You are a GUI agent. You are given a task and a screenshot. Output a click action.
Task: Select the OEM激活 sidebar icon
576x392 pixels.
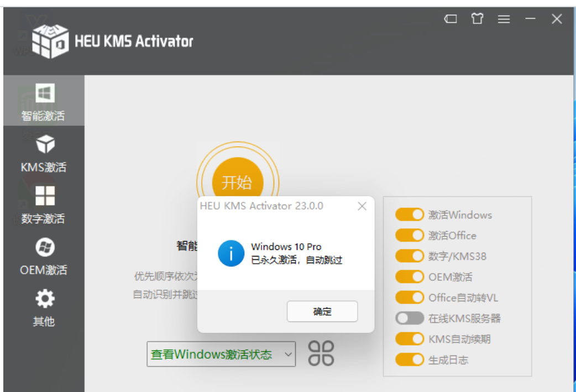(x=45, y=256)
